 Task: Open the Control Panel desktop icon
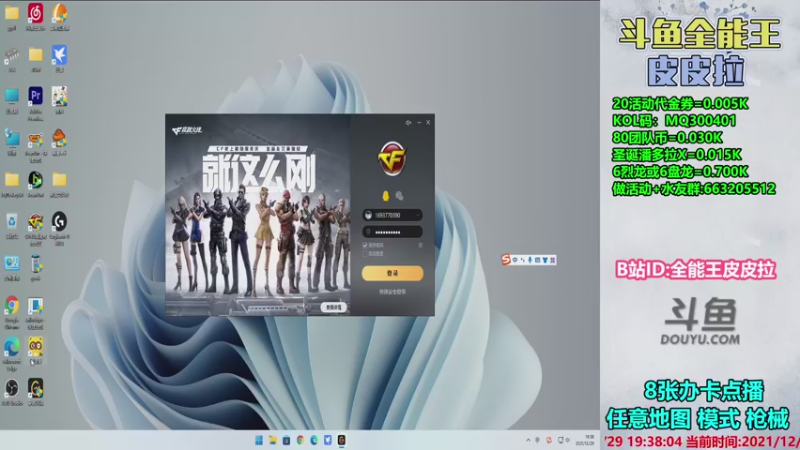(x=12, y=264)
